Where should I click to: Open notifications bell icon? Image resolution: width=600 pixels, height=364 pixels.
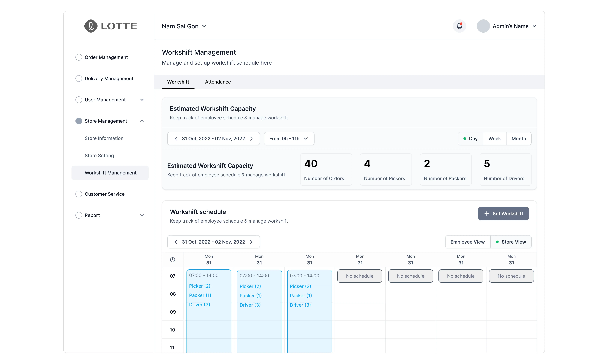[x=459, y=26]
